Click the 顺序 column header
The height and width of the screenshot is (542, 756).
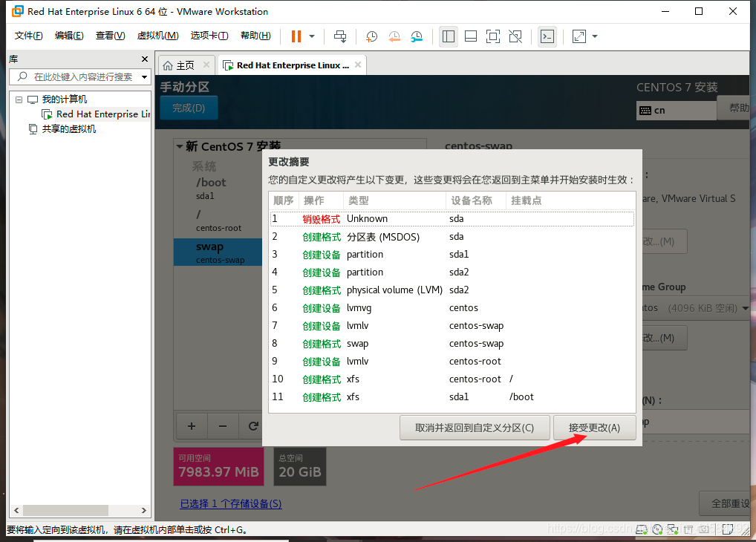pyautogui.click(x=284, y=200)
